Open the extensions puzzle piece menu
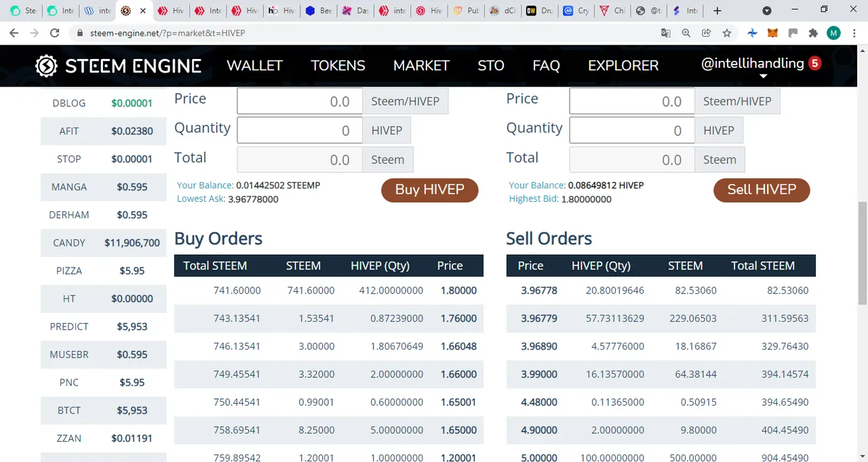The width and height of the screenshot is (868, 462). 813,33
